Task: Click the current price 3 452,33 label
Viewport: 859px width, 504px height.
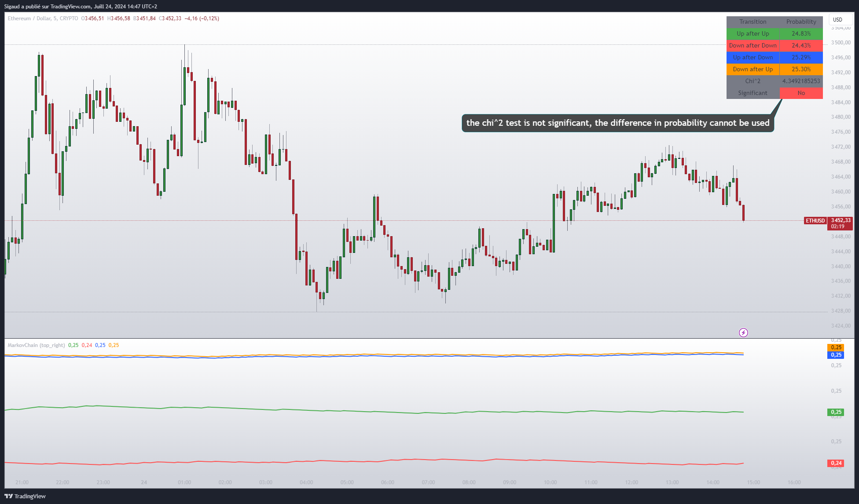Action: (841, 220)
